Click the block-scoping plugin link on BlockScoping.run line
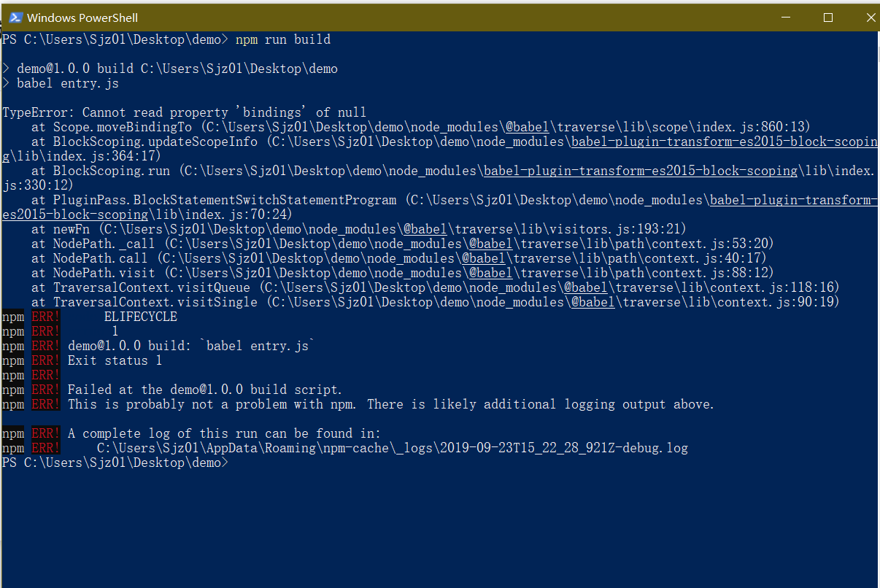Image resolution: width=880 pixels, height=588 pixels. pos(640,171)
